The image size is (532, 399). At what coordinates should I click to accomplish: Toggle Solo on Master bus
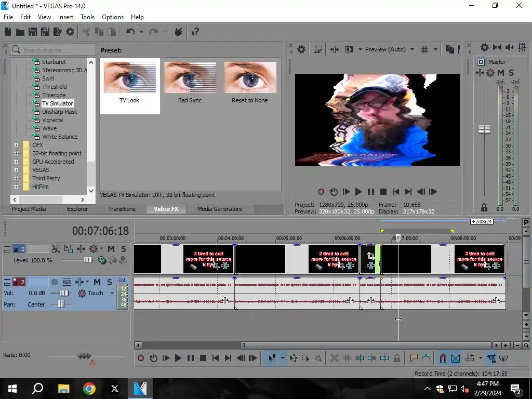[511, 73]
